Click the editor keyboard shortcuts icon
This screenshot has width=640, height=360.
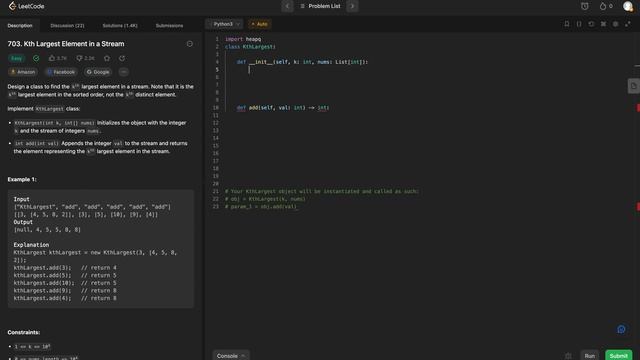point(603,24)
